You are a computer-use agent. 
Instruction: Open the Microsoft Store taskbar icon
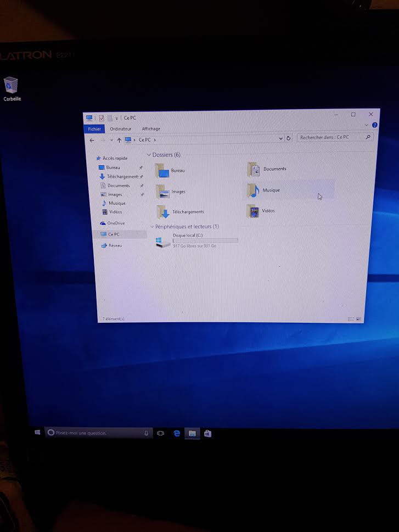207,434
